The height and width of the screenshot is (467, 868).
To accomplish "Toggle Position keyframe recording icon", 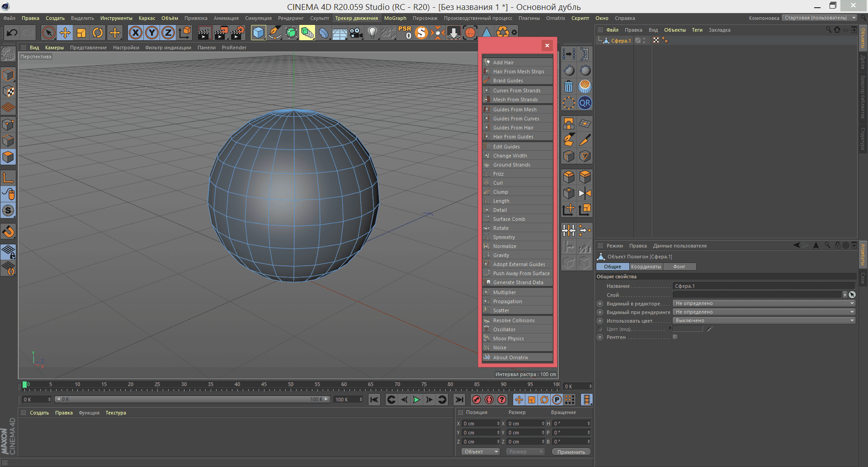I will click(x=519, y=400).
